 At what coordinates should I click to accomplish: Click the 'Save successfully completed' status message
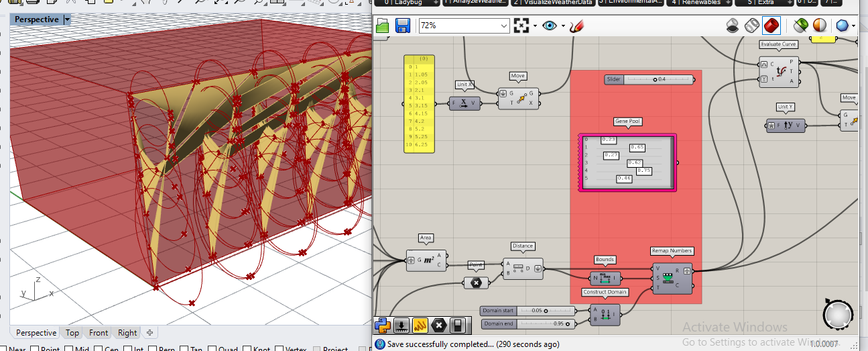[473, 344]
